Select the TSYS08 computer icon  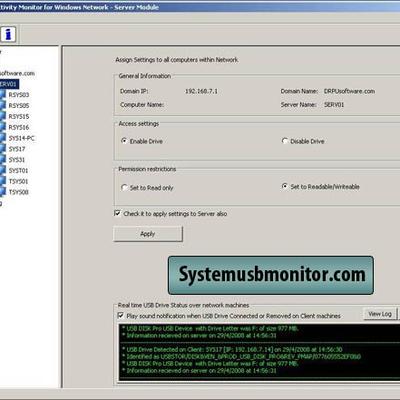pyautogui.click(x=3, y=192)
